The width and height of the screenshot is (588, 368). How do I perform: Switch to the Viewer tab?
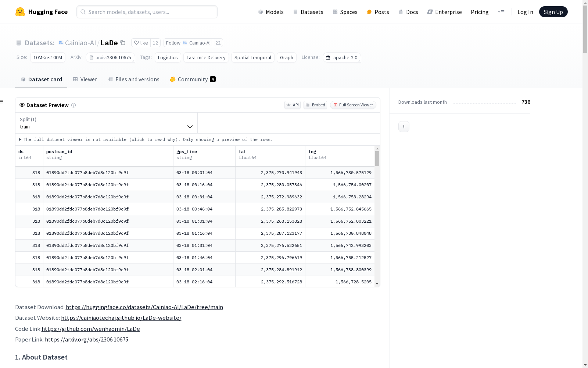point(85,79)
